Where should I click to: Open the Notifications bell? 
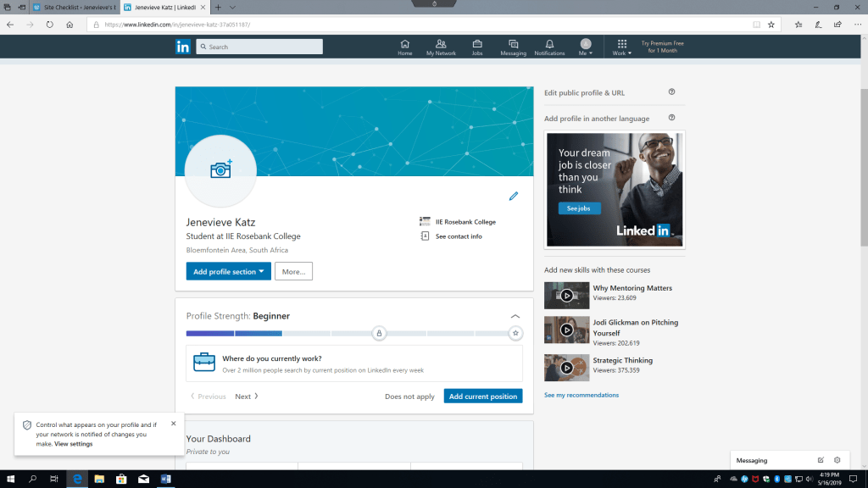549,47
